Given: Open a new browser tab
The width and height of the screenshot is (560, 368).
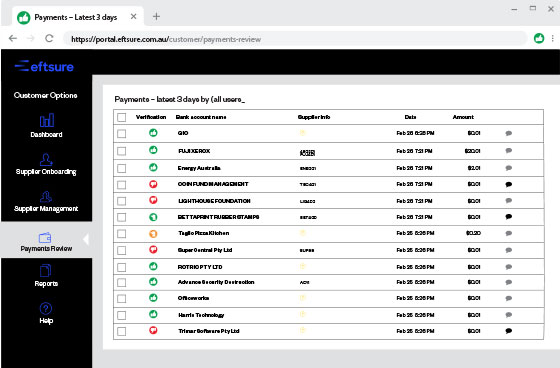Looking at the screenshot, I should point(156,16).
